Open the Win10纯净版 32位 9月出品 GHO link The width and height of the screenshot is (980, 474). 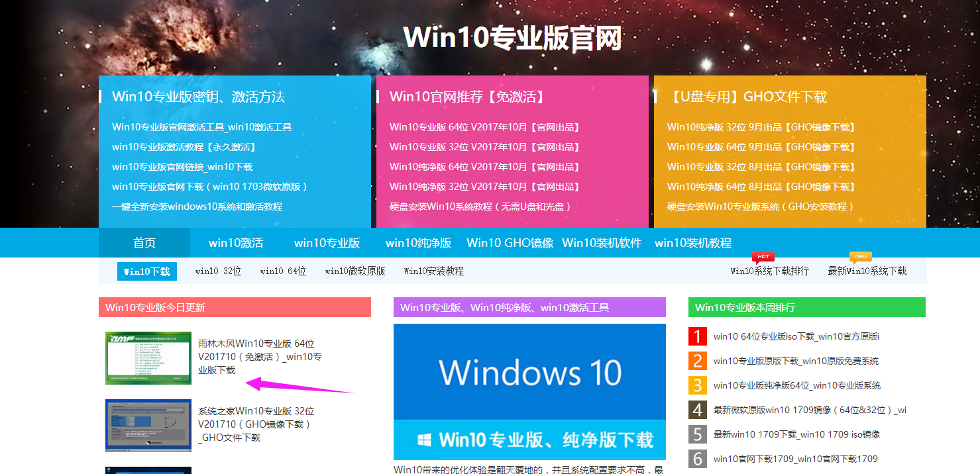point(761,126)
